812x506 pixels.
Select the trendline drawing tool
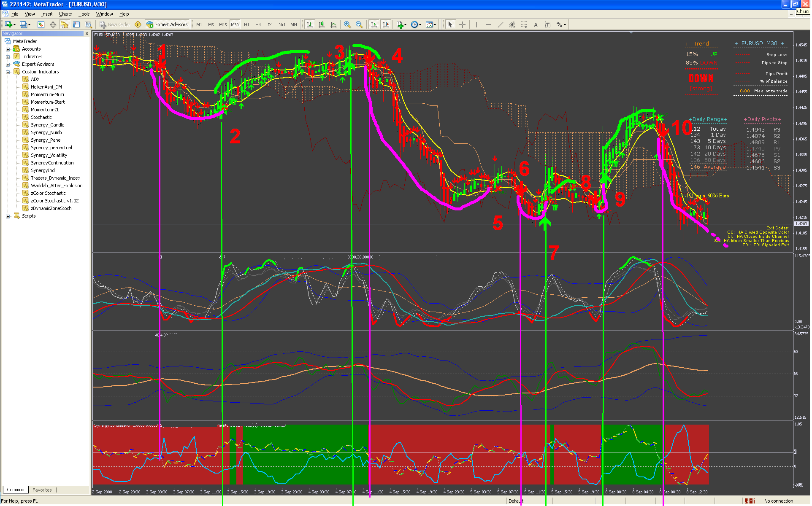501,24
